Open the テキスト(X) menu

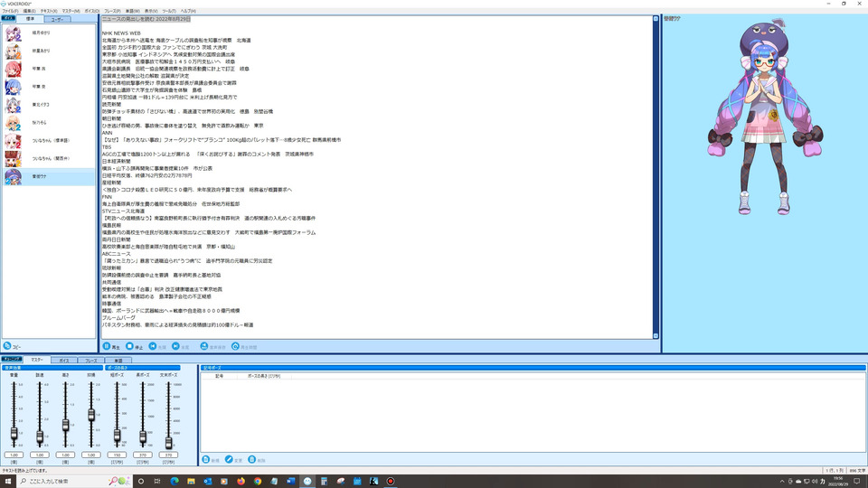tap(49, 11)
